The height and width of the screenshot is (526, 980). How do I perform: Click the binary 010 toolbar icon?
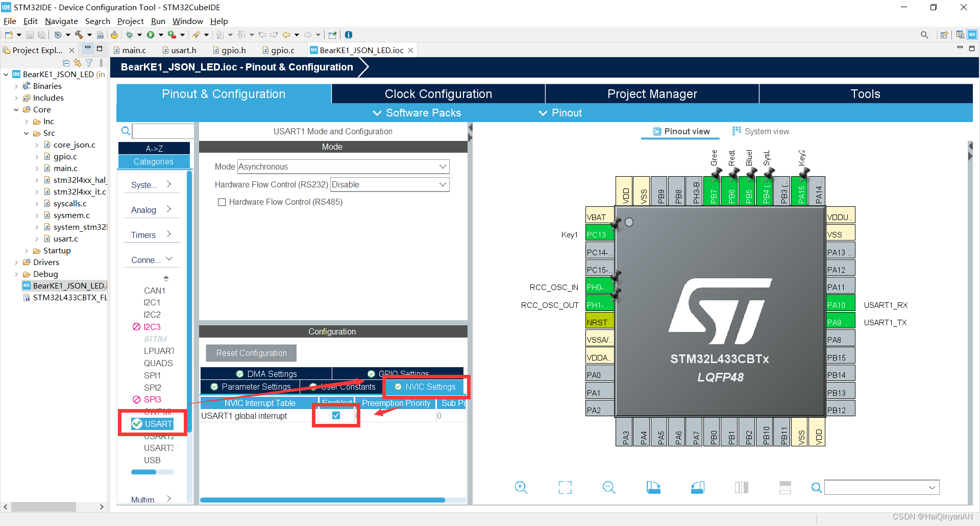(100, 35)
